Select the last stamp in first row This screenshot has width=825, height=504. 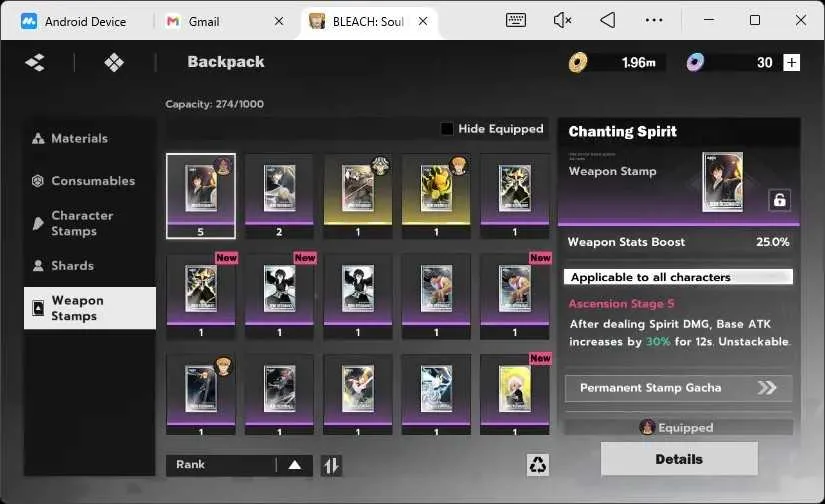[515, 196]
